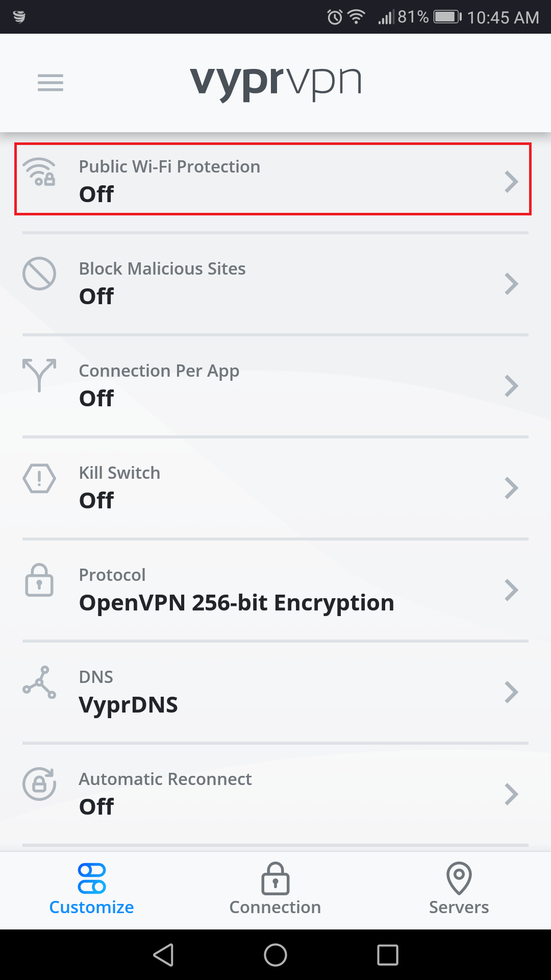The image size is (551, 980).
Task: Select the Customize tab
Action: click(92, 889)
